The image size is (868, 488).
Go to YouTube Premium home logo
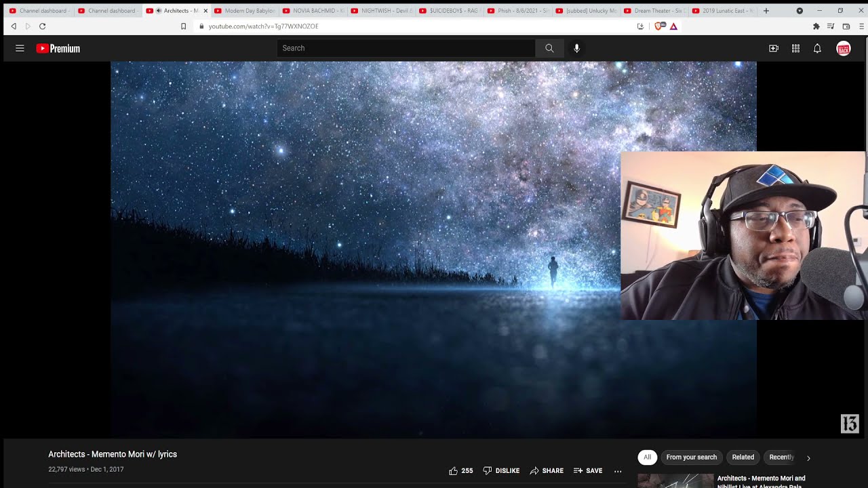click(x=58, y=48)
